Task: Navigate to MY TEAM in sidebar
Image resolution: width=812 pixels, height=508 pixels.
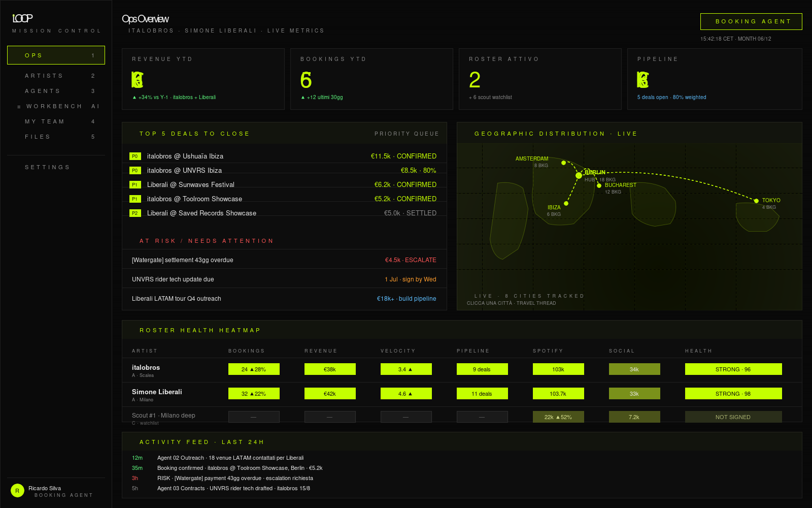Action: click(56, 121)
